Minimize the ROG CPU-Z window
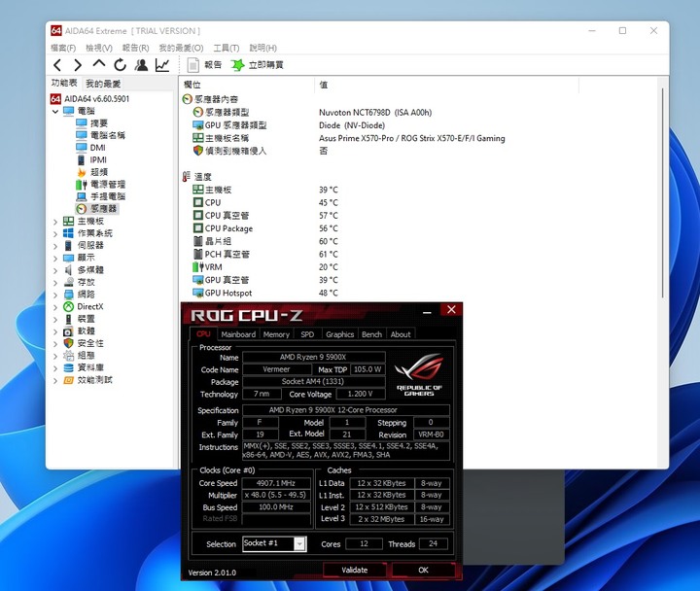 click(x=427, y=312)
